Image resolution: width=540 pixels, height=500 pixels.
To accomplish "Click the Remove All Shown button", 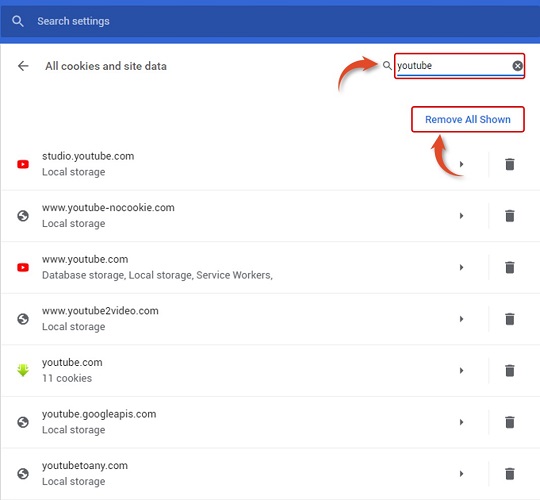I will click(468, 119).
